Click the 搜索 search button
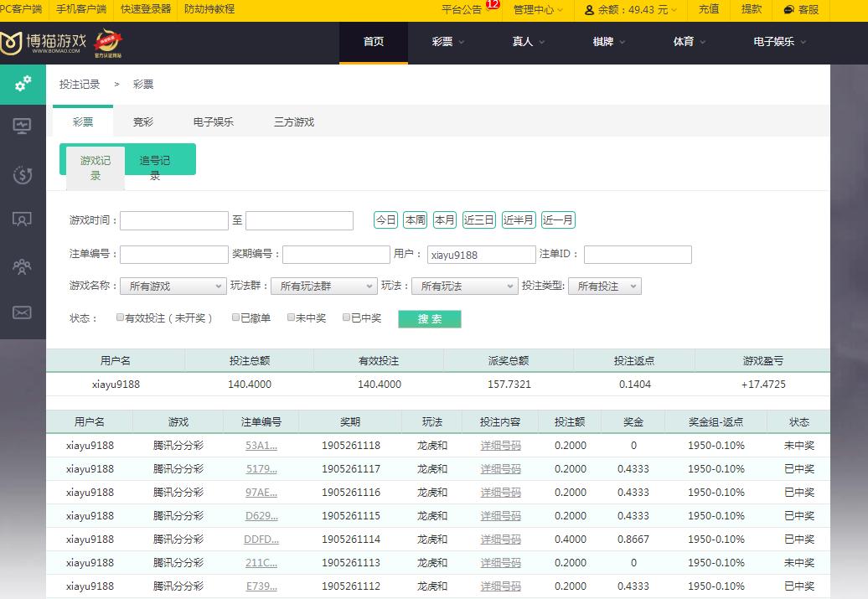The width and height of the screenshot is (868, 599). [430, 319]
